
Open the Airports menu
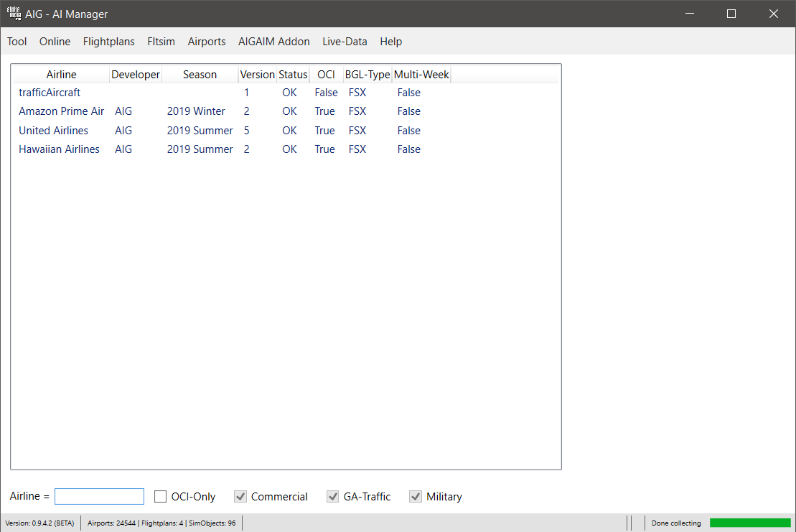207,42
